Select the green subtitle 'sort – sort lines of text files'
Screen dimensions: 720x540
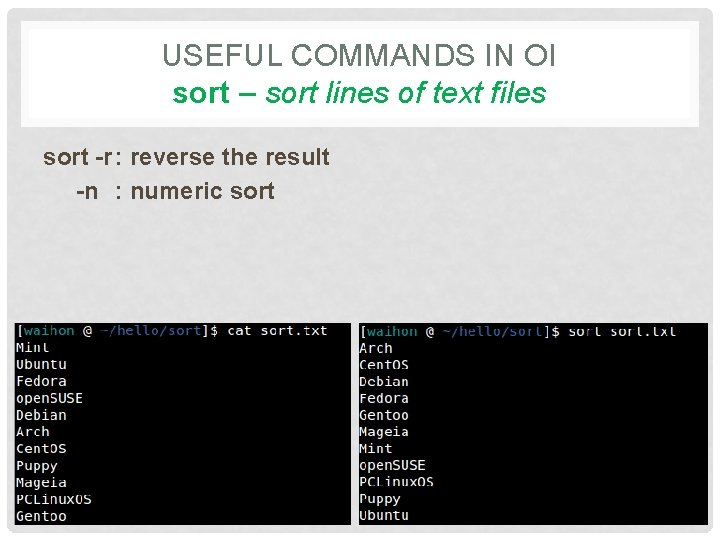click(x=359, y=93)
